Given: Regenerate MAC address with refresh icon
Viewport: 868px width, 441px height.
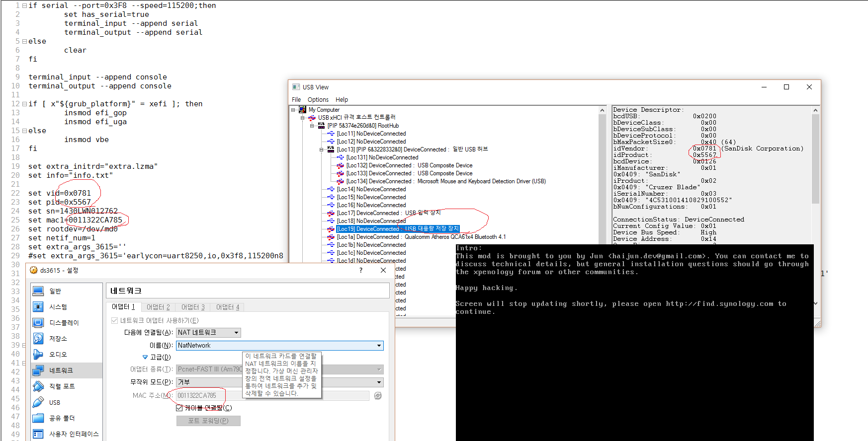Looking at the screenshot, I should pos(378,396).
